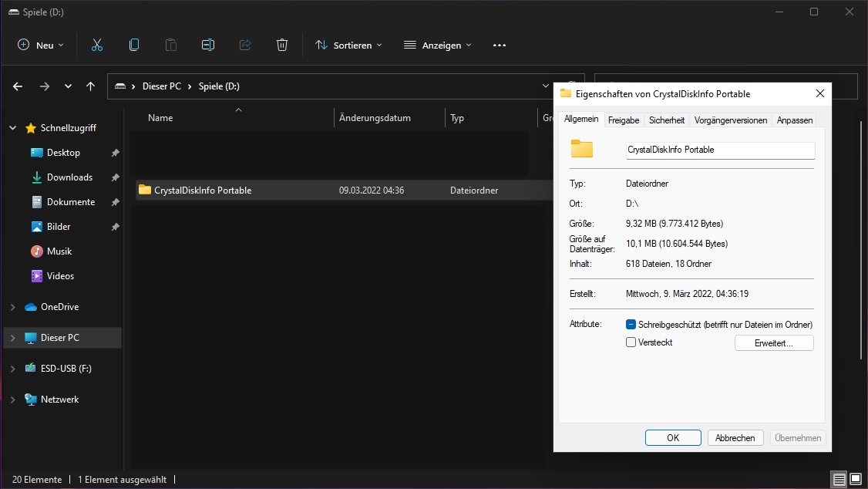Image resolution: width=868 pixels, height=489 pixels.
Task: Select Dokumente in the sidebar
Action: pyautogui.click(x=70, y=201)
